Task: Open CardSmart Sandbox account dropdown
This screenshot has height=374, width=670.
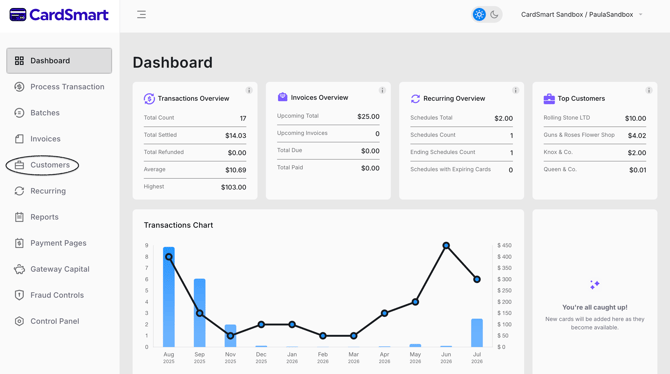Action: pos(581,15)
